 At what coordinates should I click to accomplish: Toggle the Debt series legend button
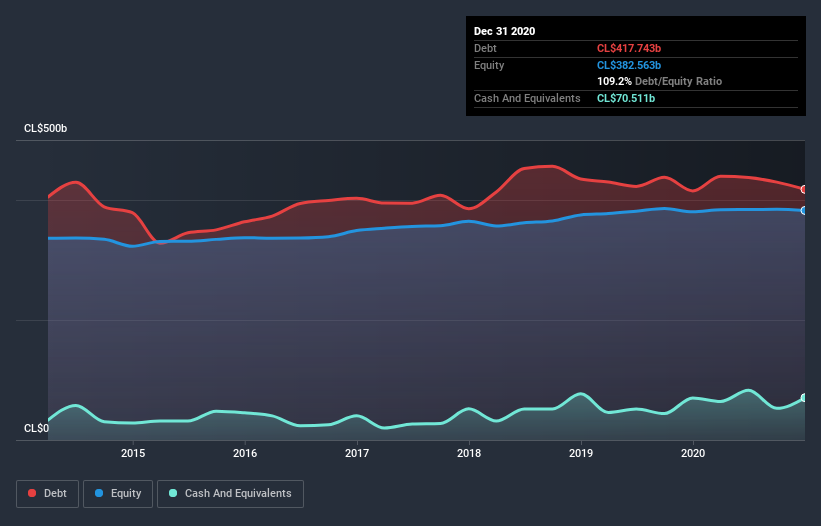click(47, 494)
